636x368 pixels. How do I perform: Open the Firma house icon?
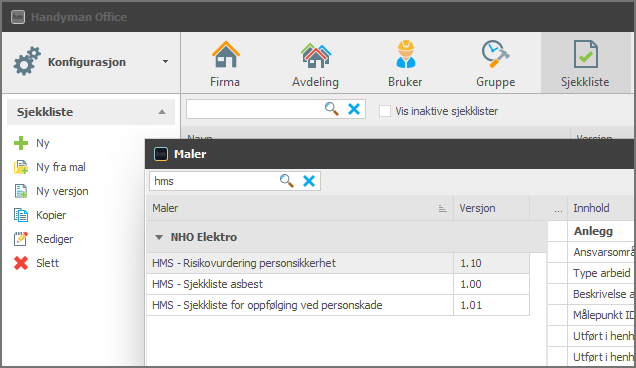pyautogui.click(x=226, y=54)
